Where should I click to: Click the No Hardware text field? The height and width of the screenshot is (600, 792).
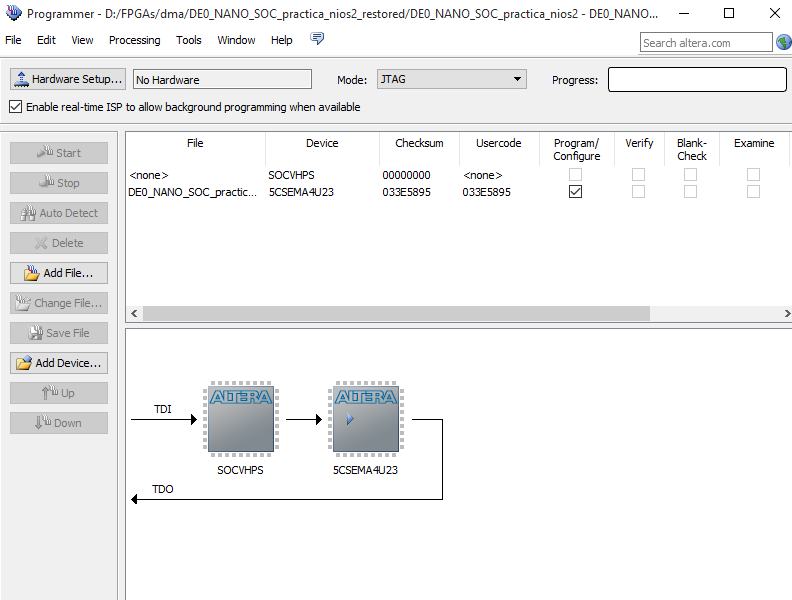222,79
